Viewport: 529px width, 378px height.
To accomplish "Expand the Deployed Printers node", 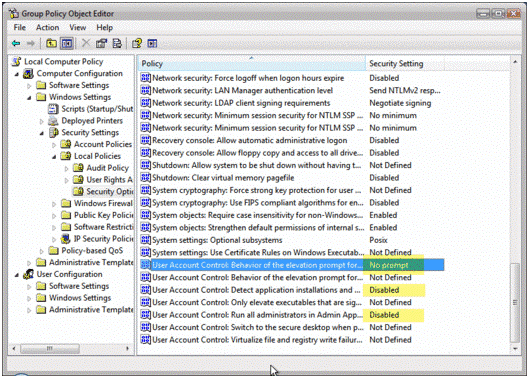I will [41, 121].
